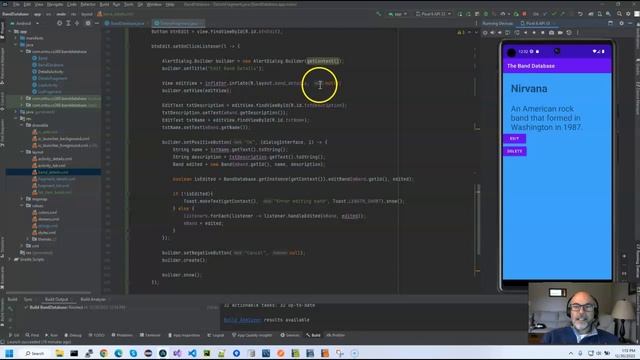The image size is (640, 360).
Task: Click emulator Back navigation triangle
Action: (526, 33)
